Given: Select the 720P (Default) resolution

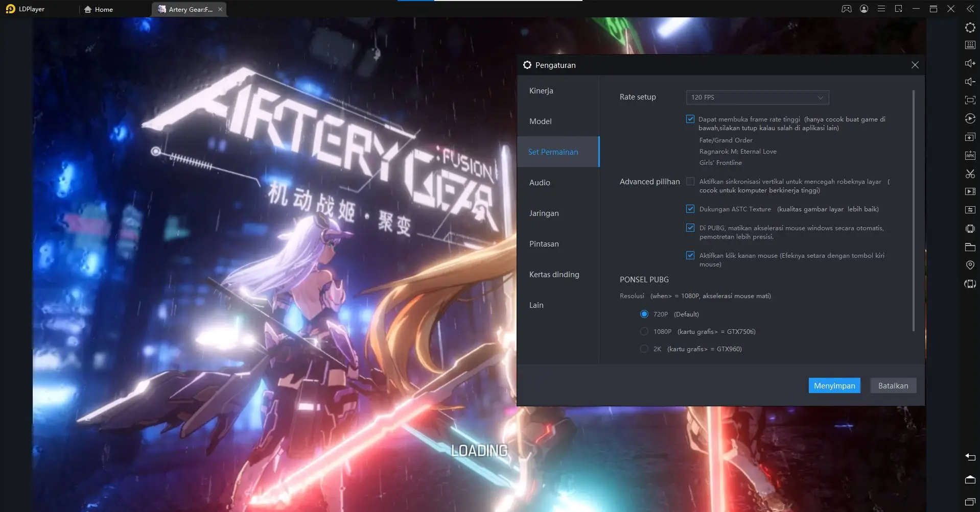Looking at the screenshot, I should [x=644, y=314].
